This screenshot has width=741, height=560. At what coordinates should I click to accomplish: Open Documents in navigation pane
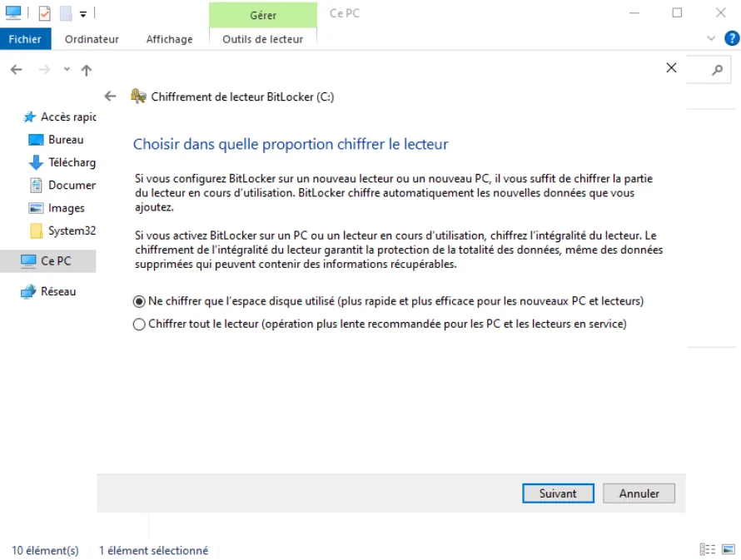tap(62, 185)
